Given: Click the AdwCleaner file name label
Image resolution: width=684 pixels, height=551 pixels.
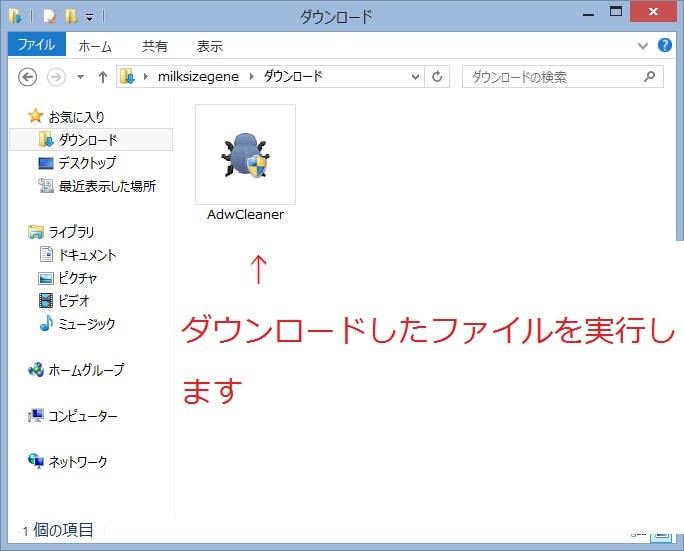Looking at the screenshot, I should (245, 214).
